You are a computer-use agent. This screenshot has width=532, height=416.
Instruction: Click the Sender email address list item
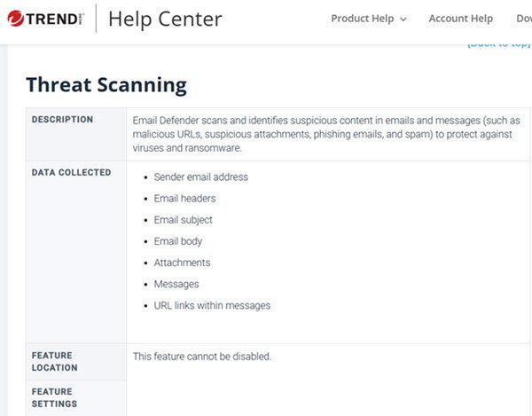pos(200,177)
